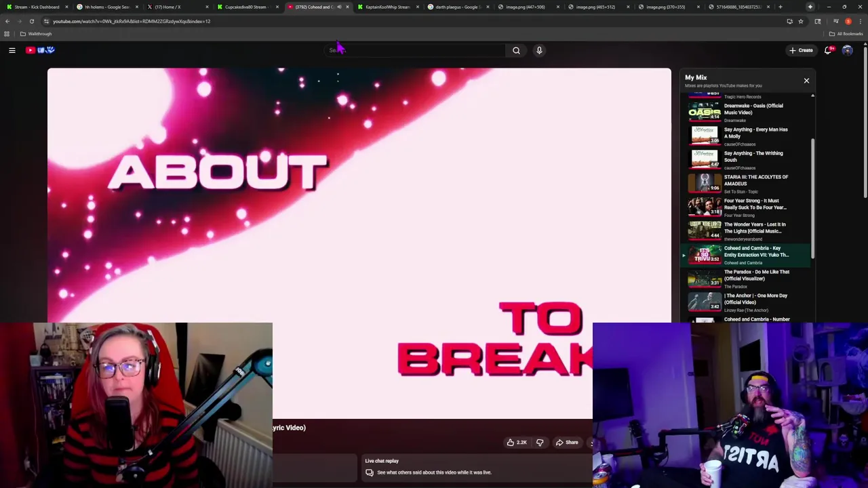Focus the YouTube search field
This screenshot has height=488, width=868.
[415, 50]
